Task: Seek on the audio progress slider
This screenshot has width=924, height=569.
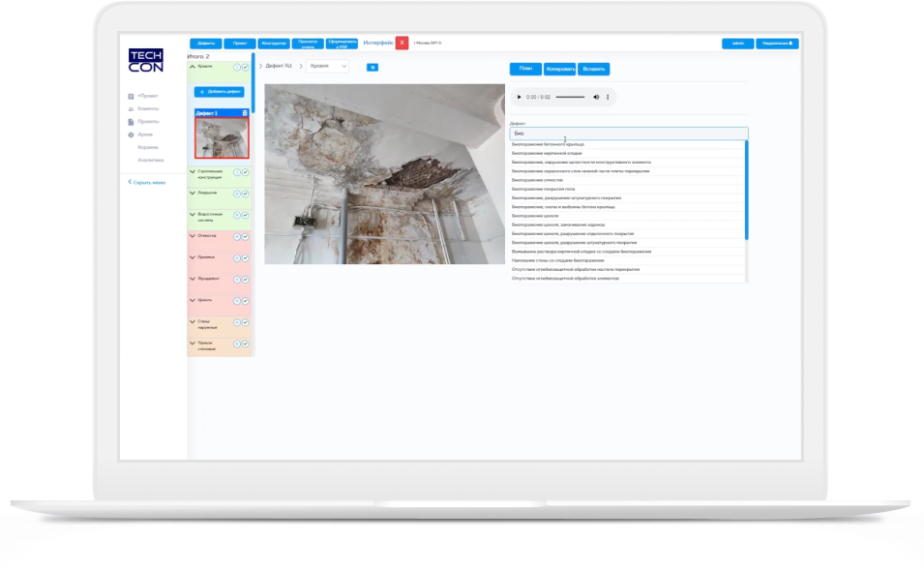Action: (571, 97)
